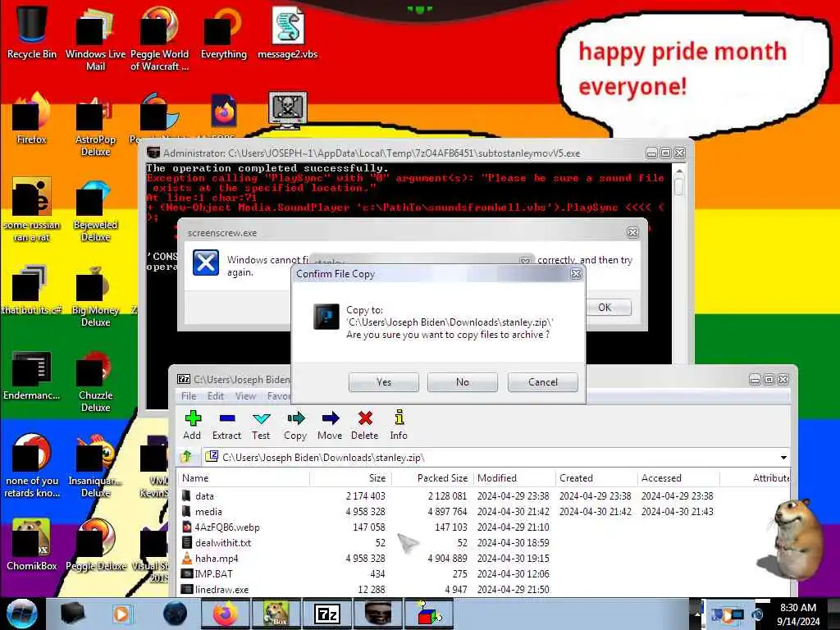
Task: Click the Info toolbar icon
Action: [x=399, y=426]
